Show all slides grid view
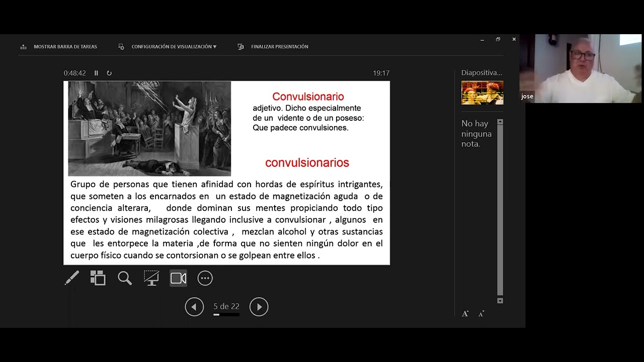Image resolution: width=644 pixels, height=362 pixels. point(98,278)
